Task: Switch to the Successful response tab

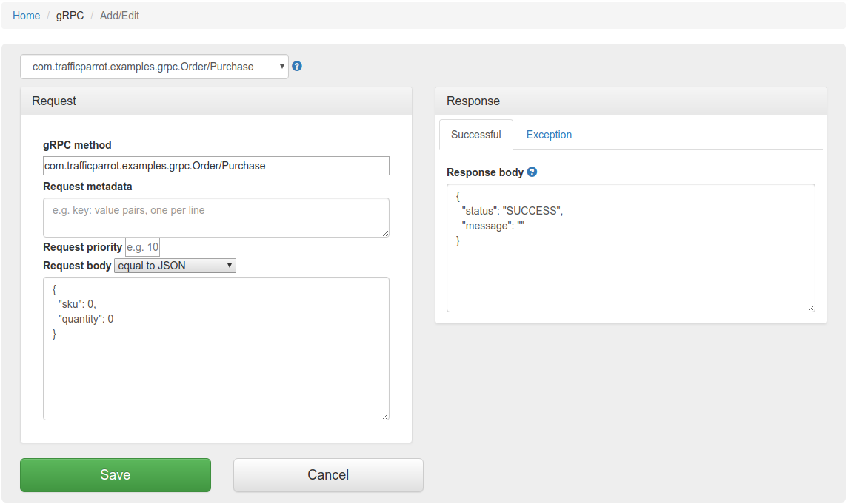Action: (x=475, y=135)
